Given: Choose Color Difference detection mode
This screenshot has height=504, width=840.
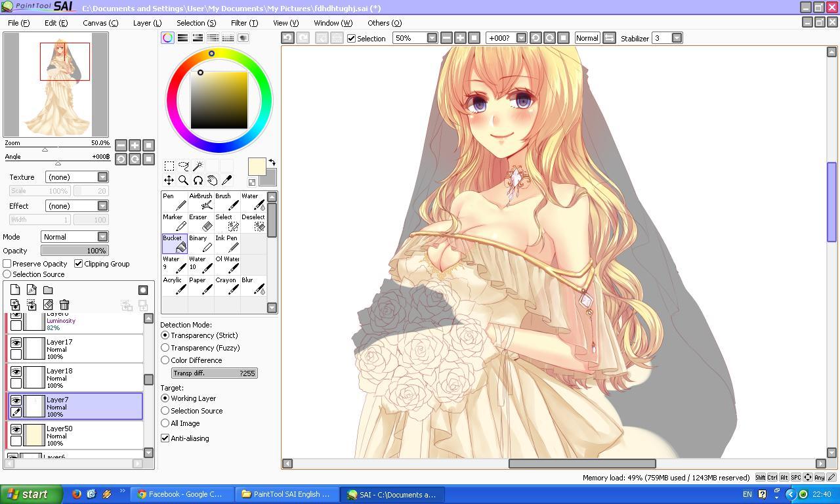Looking at the screenshot, I should coord(165,360).
